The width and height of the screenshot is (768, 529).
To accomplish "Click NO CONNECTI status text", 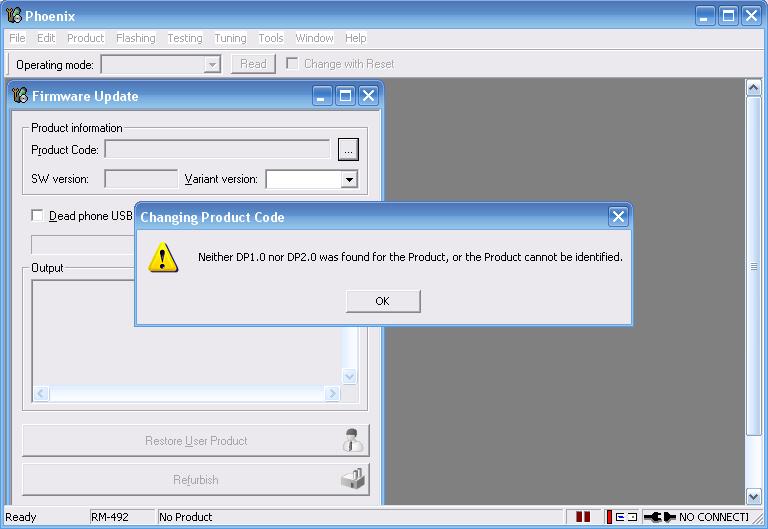I will point(714,517).
